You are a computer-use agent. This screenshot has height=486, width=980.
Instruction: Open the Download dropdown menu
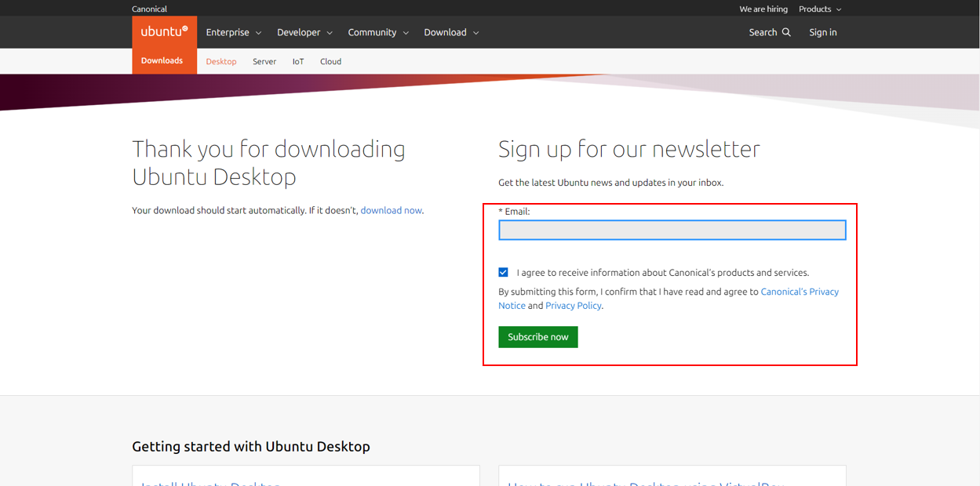pyautogui.click(x=451, y=32)
